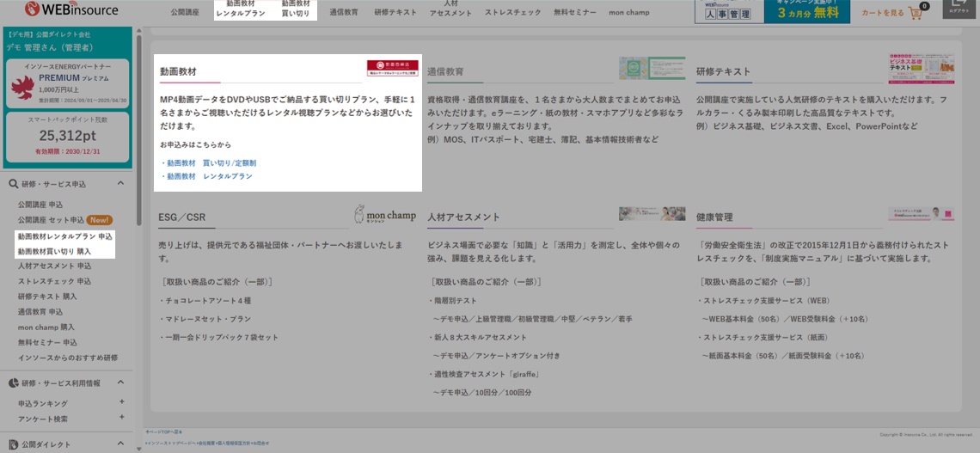Click the sidebar scrollbar down arrow

coord(138,448)
